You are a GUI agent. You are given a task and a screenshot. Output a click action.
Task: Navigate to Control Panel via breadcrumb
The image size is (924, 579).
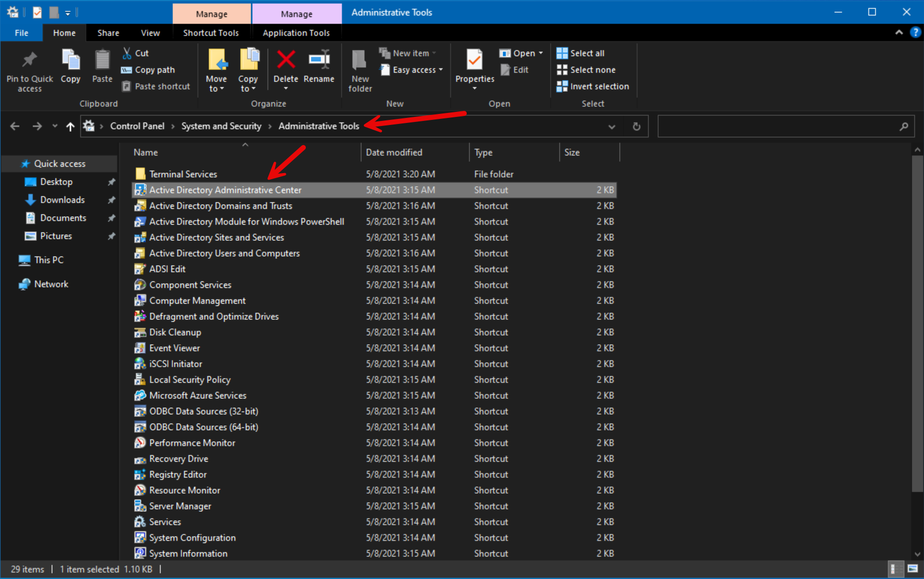pyautogui.click(x=137, y=126)
